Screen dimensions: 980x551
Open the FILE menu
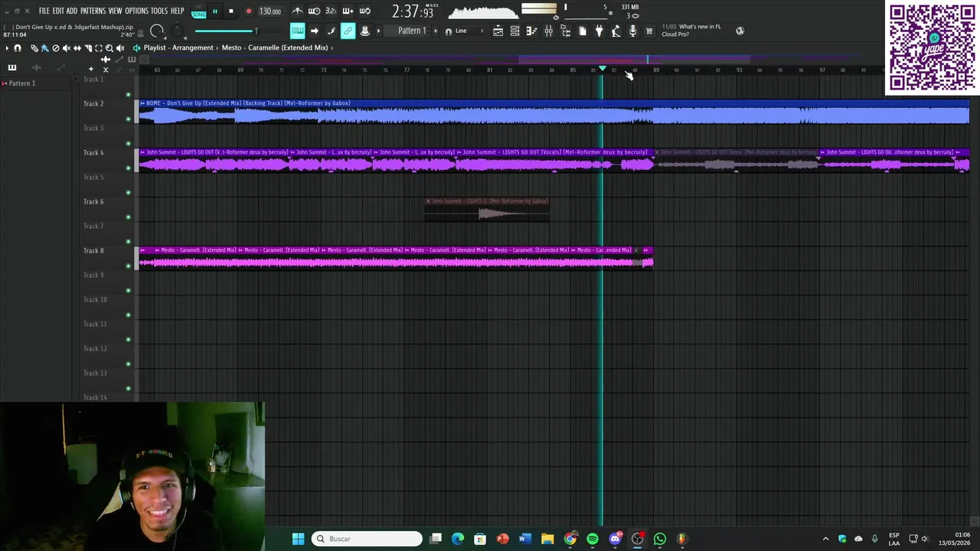pyautogui.click(x=44, y=11)
